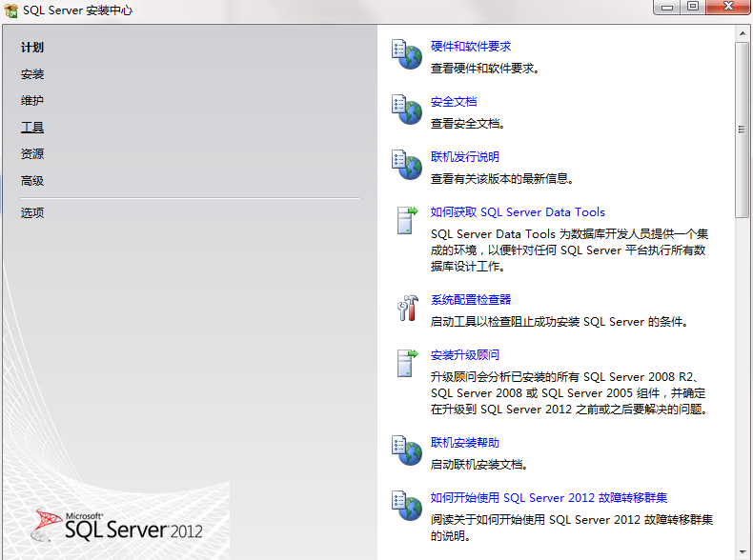Viewport: 753px width, 560px height.
Task: Click the globe icon beside 联机发行说明
Action: tap(407, 165)
